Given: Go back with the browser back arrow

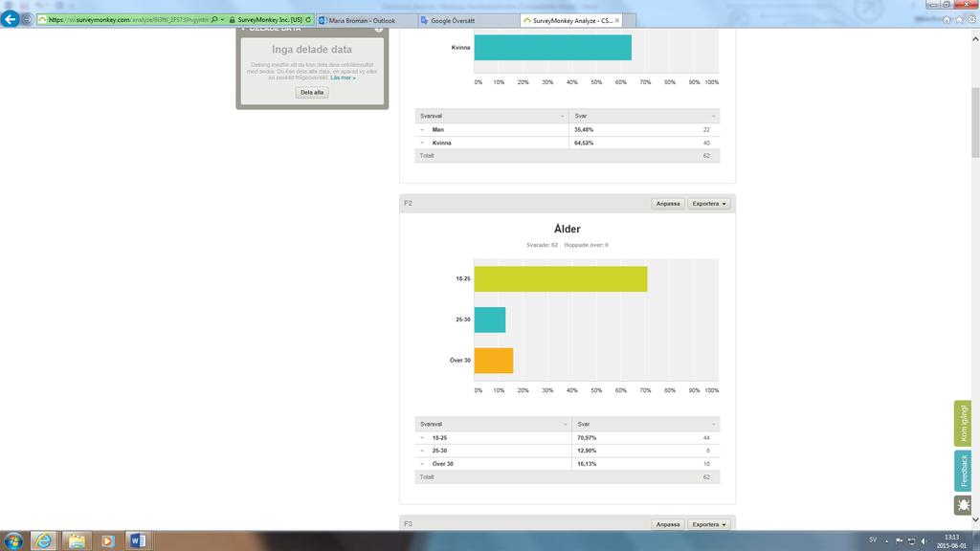Looking at the screenshot, I should 10,19.
